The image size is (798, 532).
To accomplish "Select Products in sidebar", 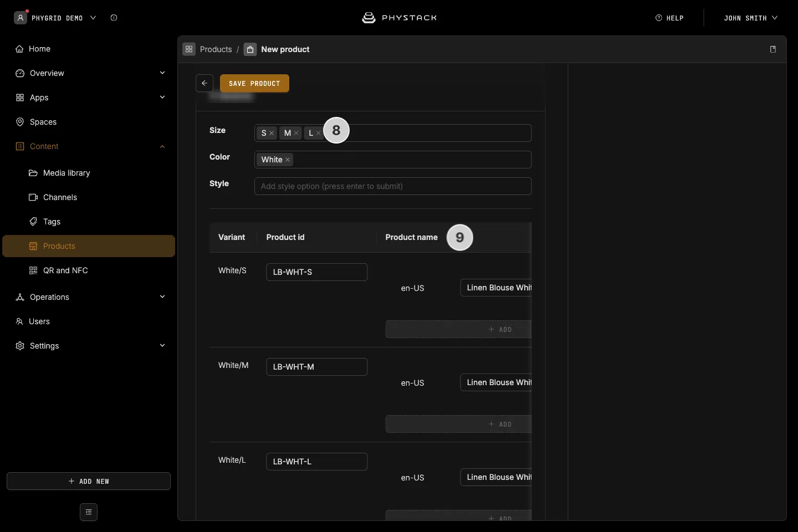I will tap(89, 246).
